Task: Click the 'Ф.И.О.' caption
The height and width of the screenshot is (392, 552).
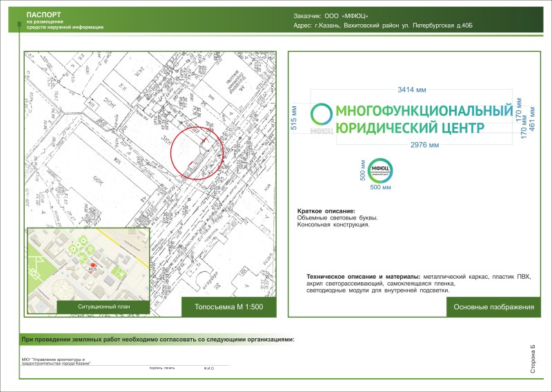Action: [x=209, y=369]
